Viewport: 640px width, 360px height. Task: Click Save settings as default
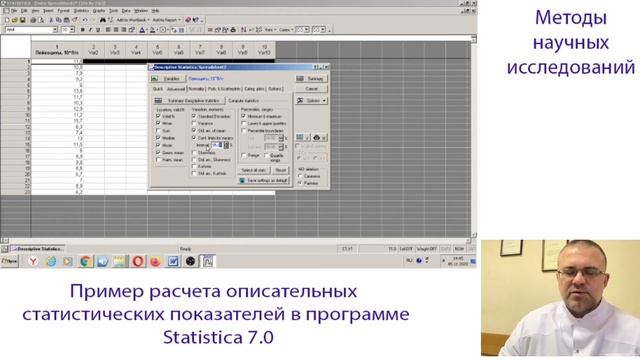pos(264,180)
